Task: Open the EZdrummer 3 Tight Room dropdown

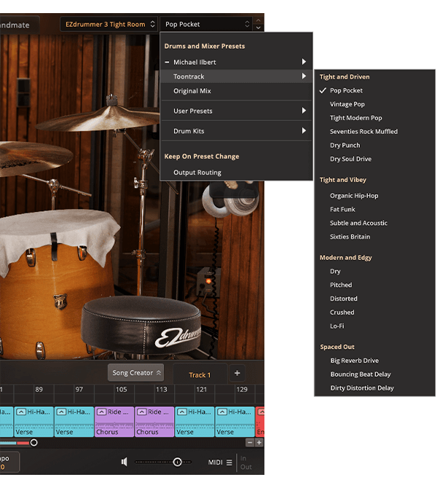Action: (109, 24)
